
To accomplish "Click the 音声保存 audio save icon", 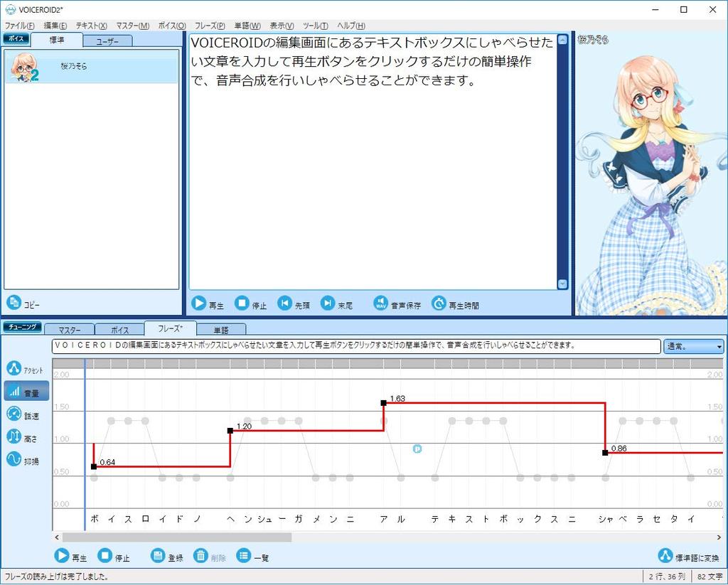I will click(x=380, y=304).
